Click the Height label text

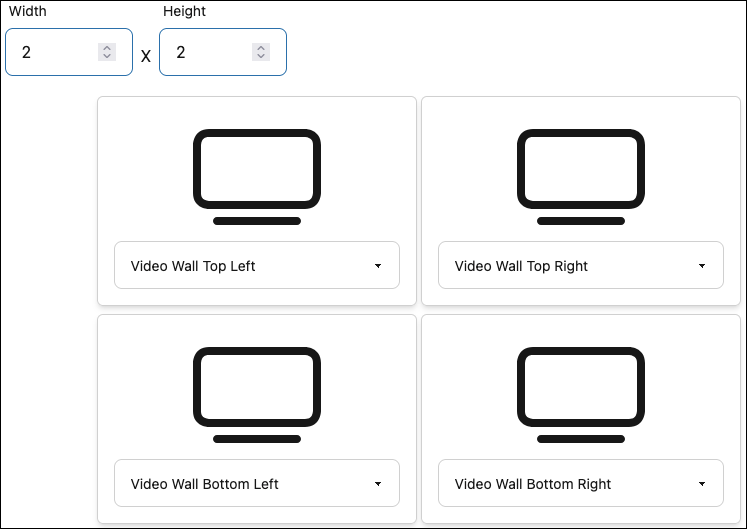(184, 11)
